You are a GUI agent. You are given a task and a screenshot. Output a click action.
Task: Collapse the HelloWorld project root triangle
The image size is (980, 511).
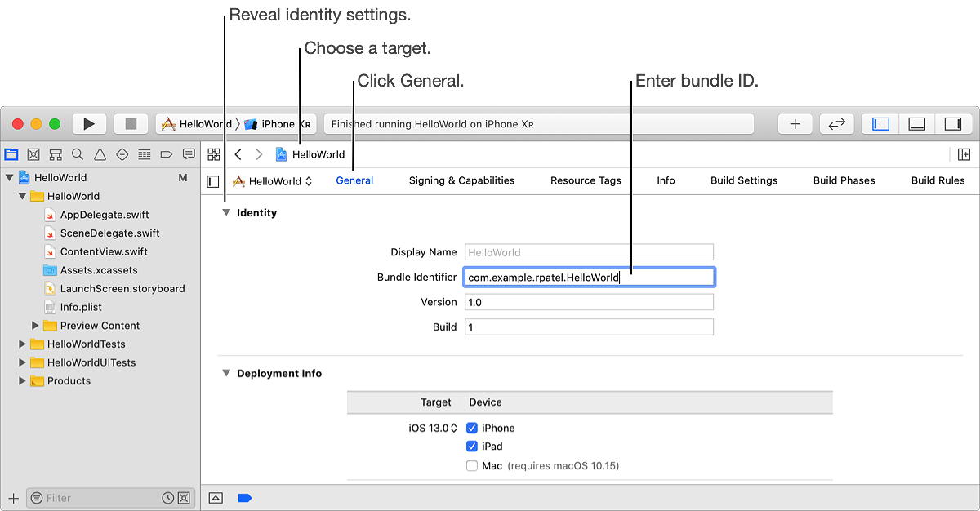click(x=9, y=177)
